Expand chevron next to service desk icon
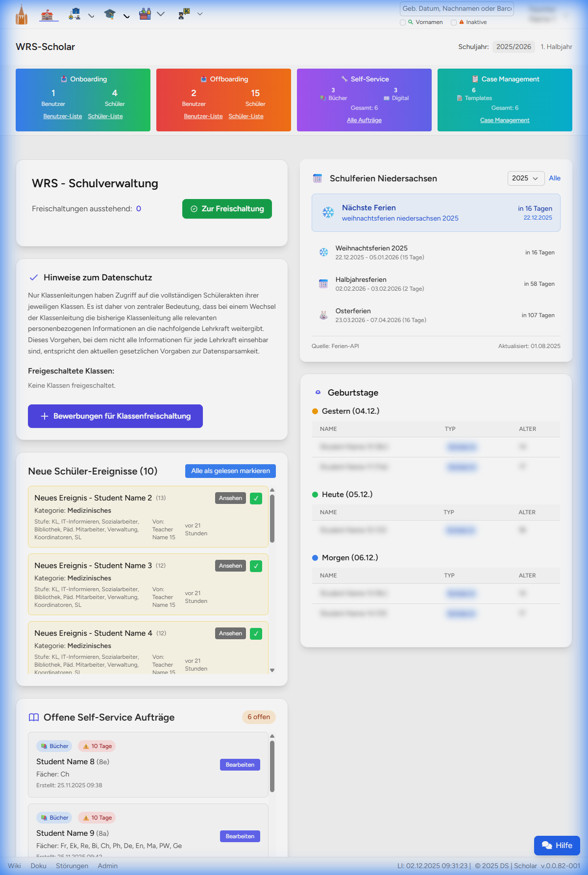 (x=161, y=14)
